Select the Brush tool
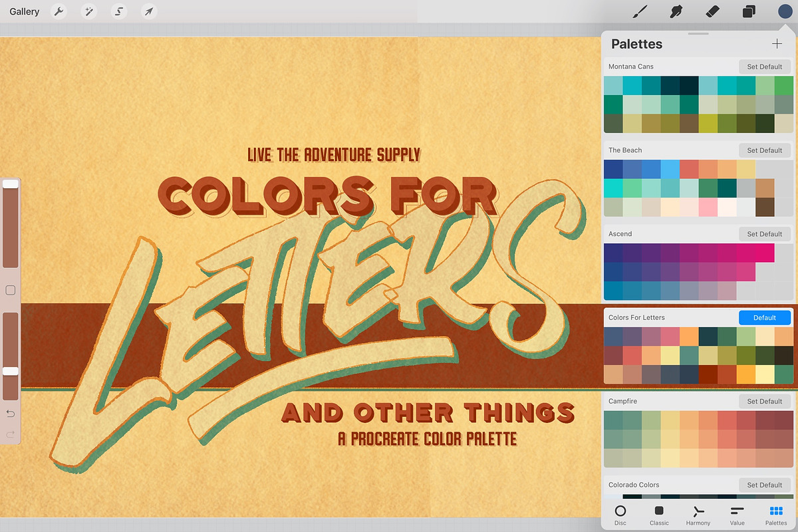 tap(640, 11)
